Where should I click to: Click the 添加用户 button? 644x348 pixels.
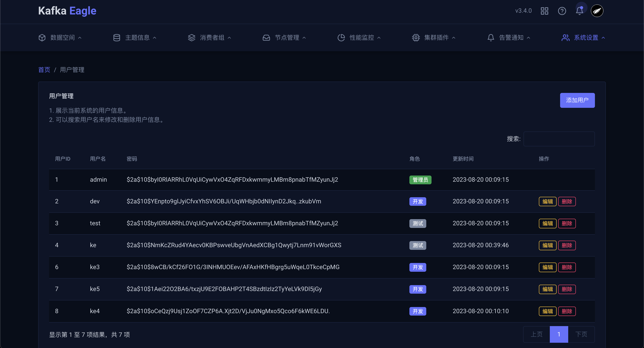point(577,100)
